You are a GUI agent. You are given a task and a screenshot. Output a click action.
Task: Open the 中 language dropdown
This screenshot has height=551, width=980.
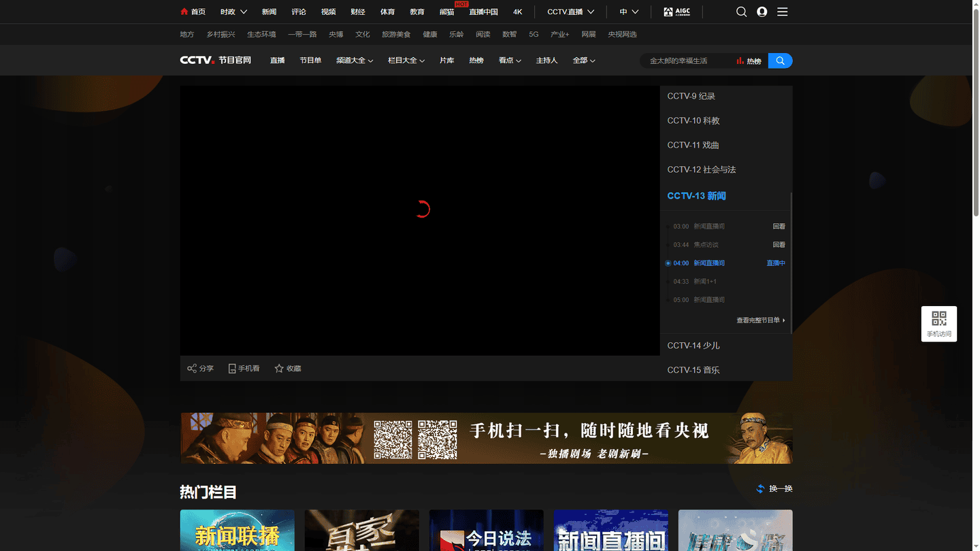coord(629,12)
